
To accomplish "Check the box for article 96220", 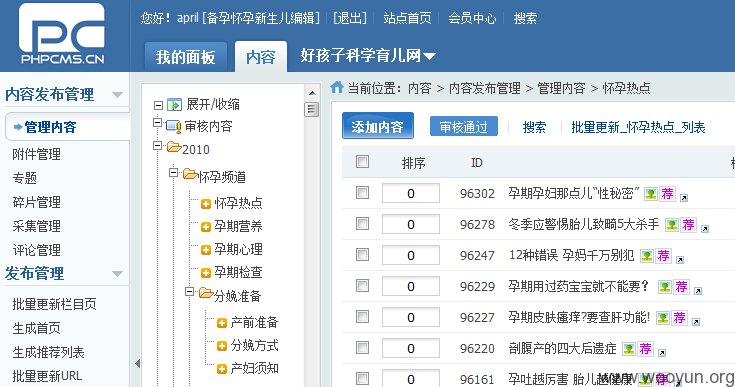I will point(362,347).
